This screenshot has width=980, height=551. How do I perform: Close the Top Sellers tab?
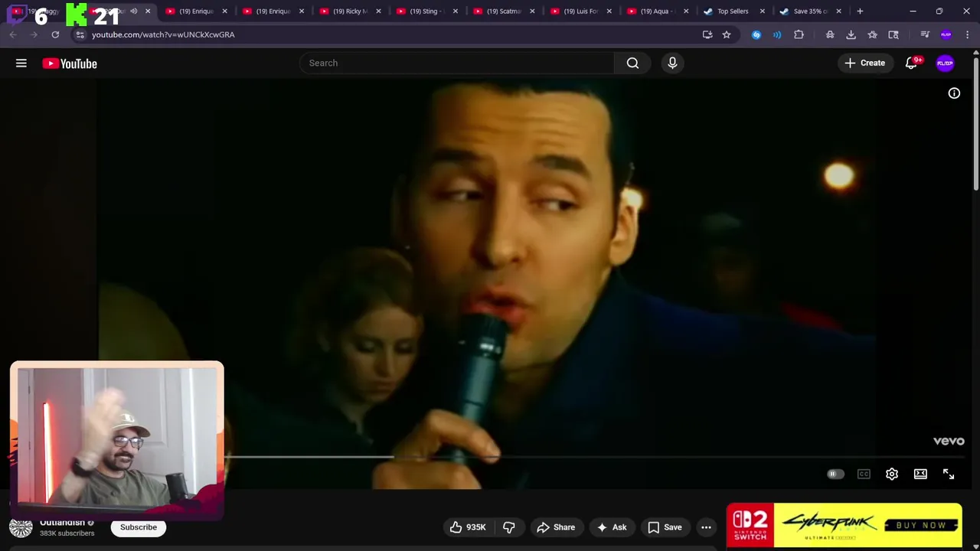(763, 11)
